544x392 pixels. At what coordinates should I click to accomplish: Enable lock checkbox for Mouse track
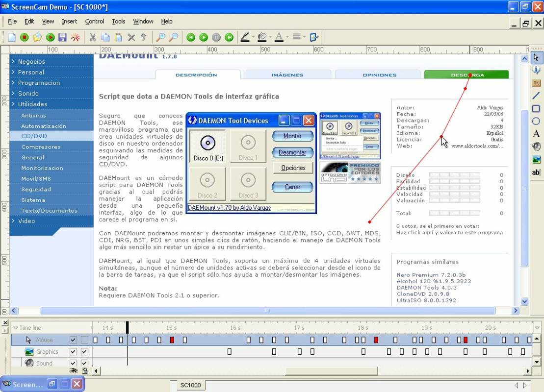[x=84, y=340]
